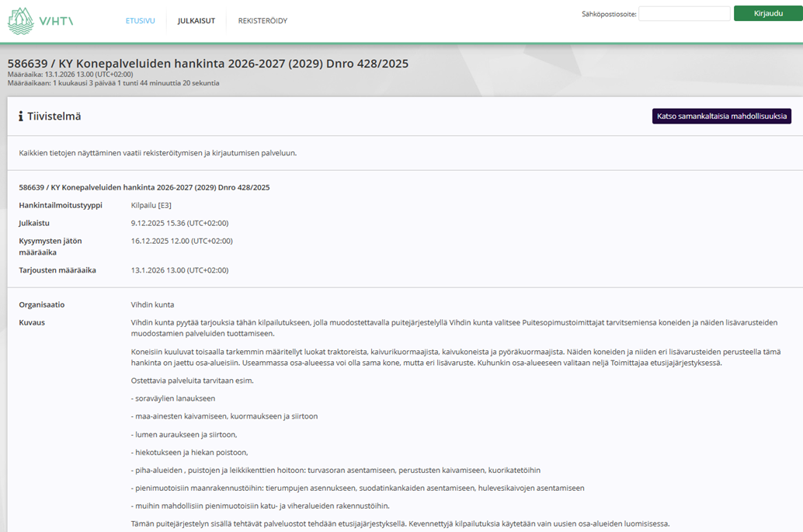
Task: Click the info icon beside Tiivistelmä
Action: point(21,116)
